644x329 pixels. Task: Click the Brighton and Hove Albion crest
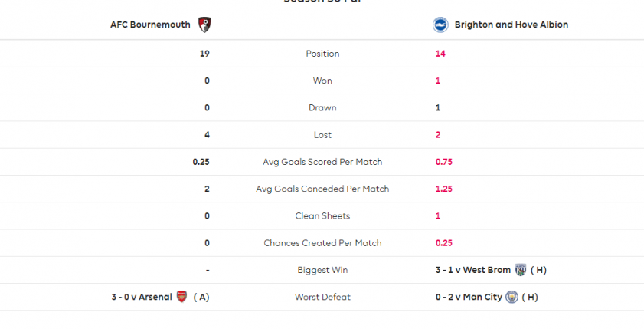pos(440,25)
